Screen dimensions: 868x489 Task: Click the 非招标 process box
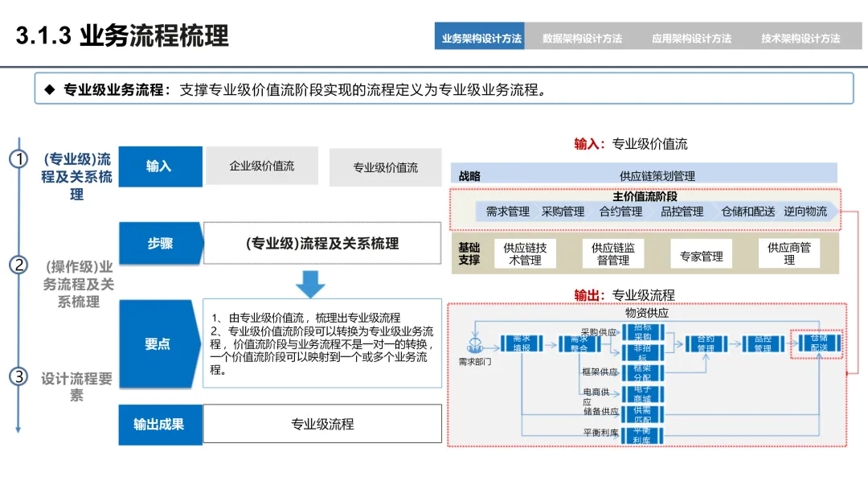[x=643, y=352]
